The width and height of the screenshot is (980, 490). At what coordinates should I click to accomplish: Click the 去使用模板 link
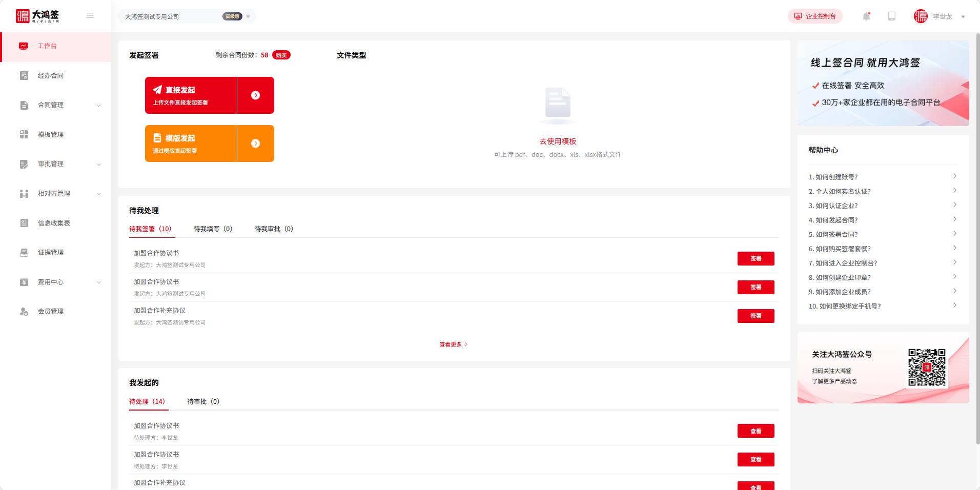(x=558, y=141)
